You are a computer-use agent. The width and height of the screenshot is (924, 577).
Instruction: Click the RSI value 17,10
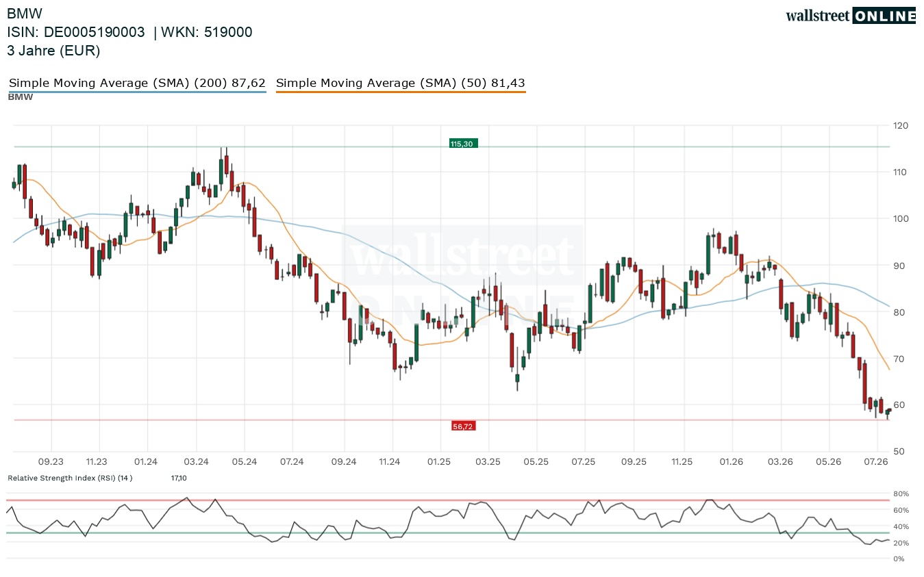click(179, 478)
